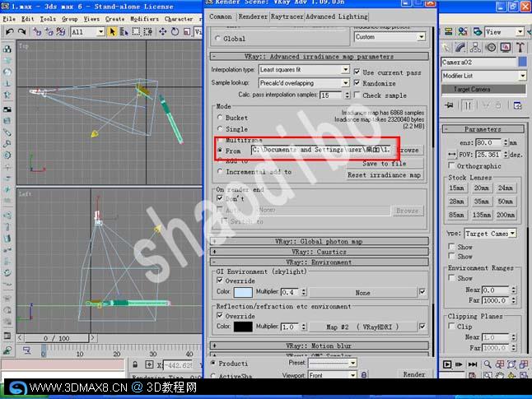Screen dimensions: 532x399
Task: Select the Rotate tool icon
Action: coord(175,32)
